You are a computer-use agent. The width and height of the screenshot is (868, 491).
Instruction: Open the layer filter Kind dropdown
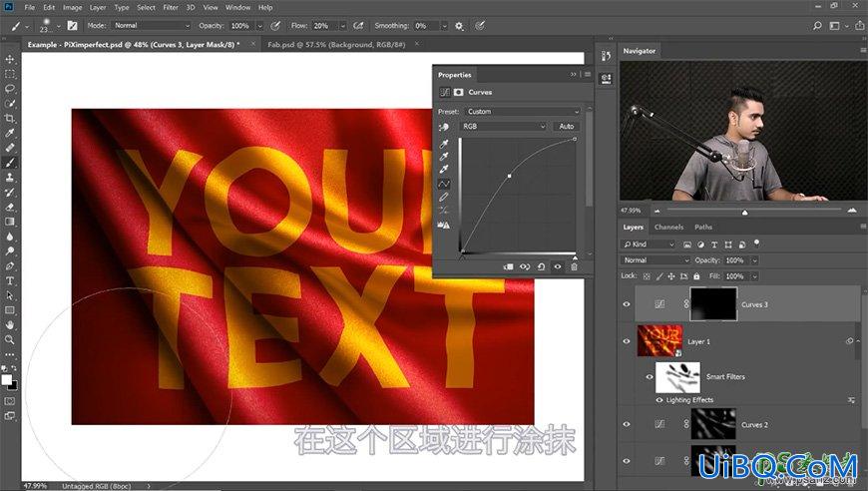pyautogui.click(x=648, y=245)
